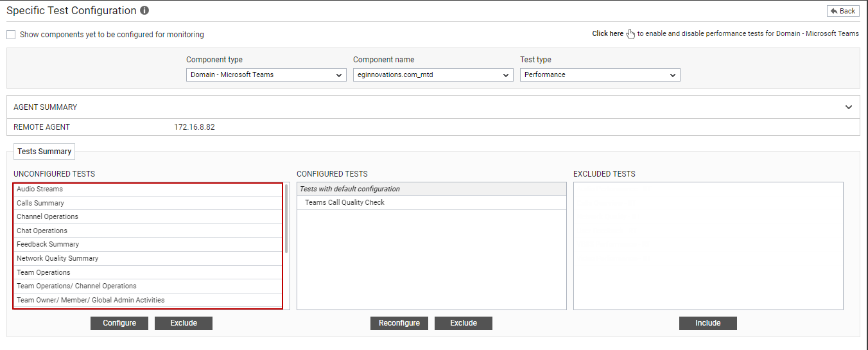Click the info icon beside Specific Test Configuration

(x=144, y=11)
